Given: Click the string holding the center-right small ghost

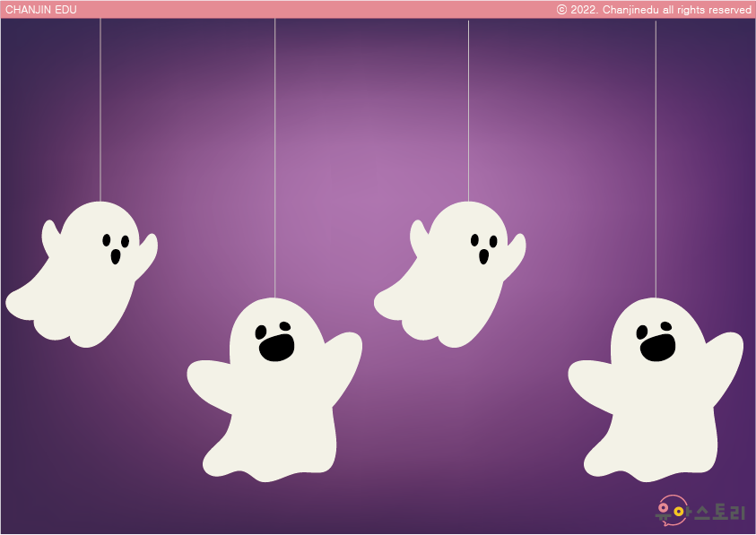Looking at the screenshot, I should point(468,108).
